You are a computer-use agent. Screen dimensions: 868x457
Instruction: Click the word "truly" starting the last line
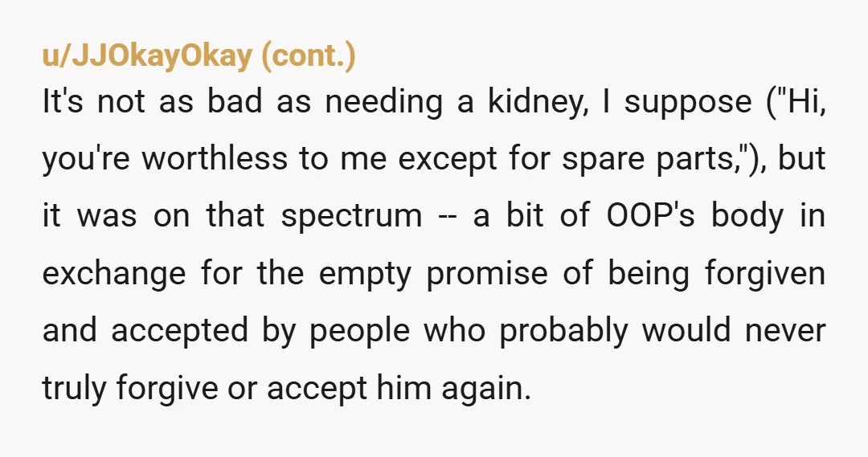74,389
